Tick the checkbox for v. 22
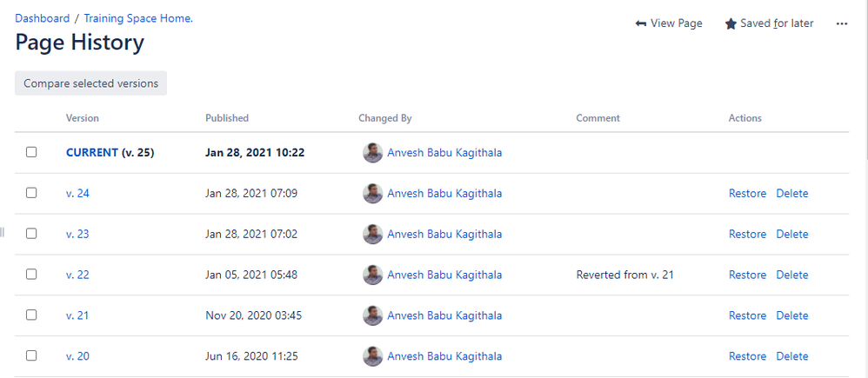The height and width of the screenshot is (378, 868). pyautogui.click(x=31, y=275)
